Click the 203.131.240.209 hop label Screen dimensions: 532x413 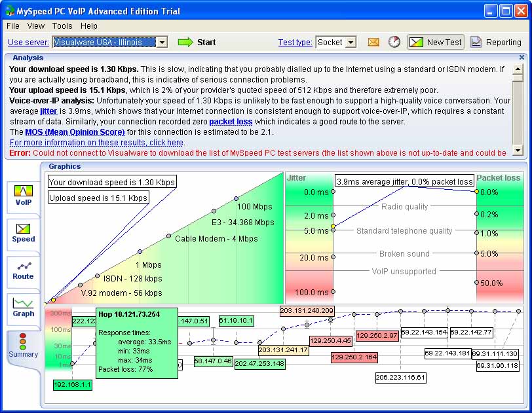307,311
